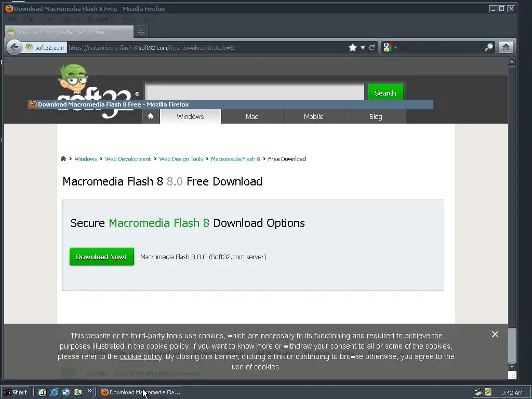Open a new tab with the plus button
The image size is (532, 399).
[x=141, y=32]
